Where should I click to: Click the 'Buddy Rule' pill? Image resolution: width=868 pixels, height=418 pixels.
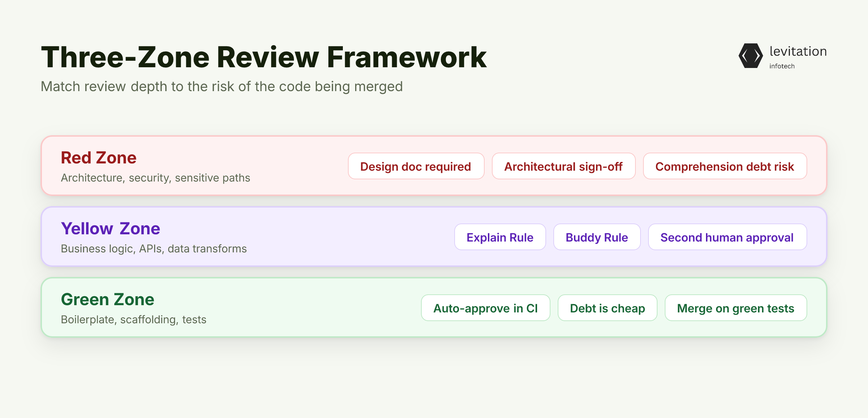(x=597, y=237)
